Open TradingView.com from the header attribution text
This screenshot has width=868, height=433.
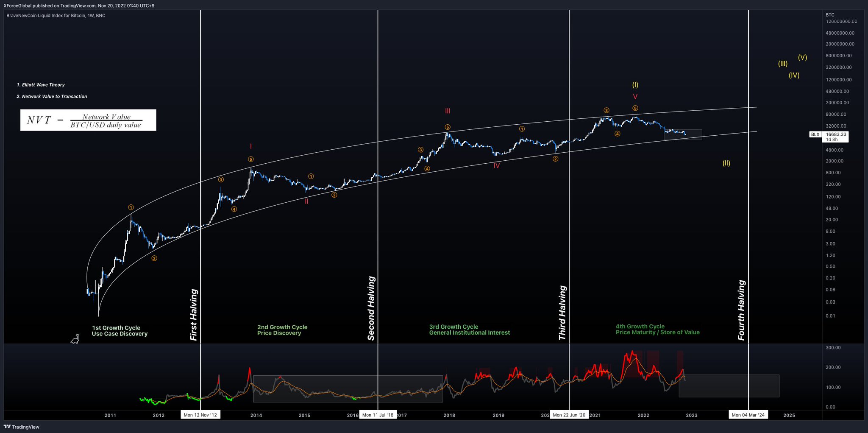click(77, 6)
